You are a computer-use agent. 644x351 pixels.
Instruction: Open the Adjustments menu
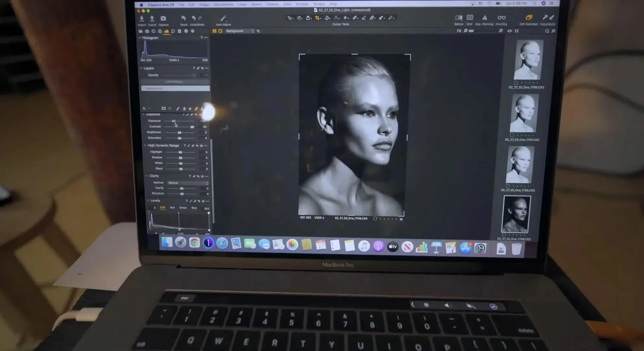click(223, 4)
